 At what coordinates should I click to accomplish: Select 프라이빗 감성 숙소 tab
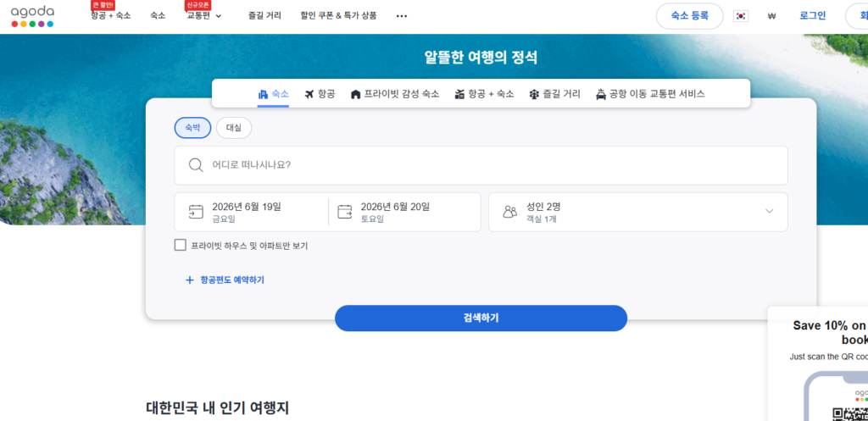tap(395, 94)
